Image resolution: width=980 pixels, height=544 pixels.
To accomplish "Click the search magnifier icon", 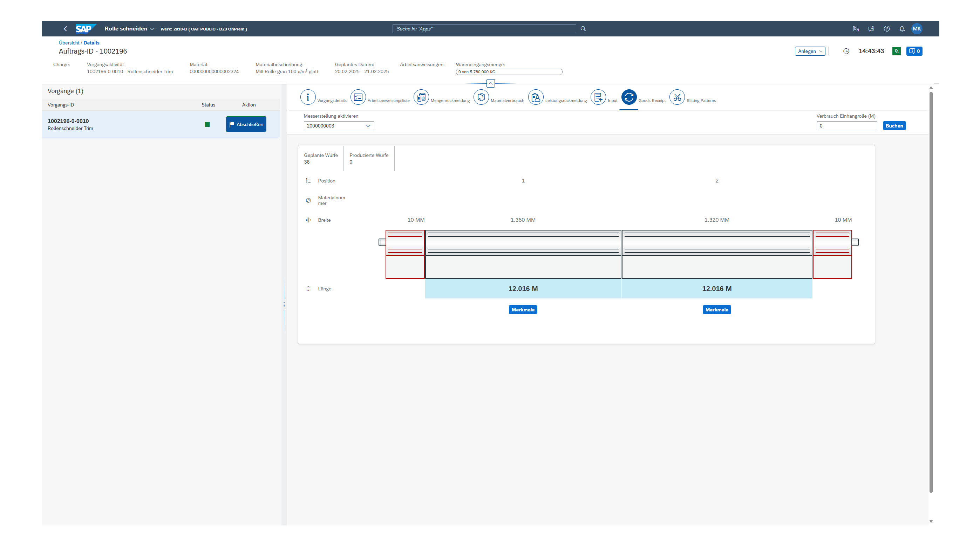I will [583, 29].
